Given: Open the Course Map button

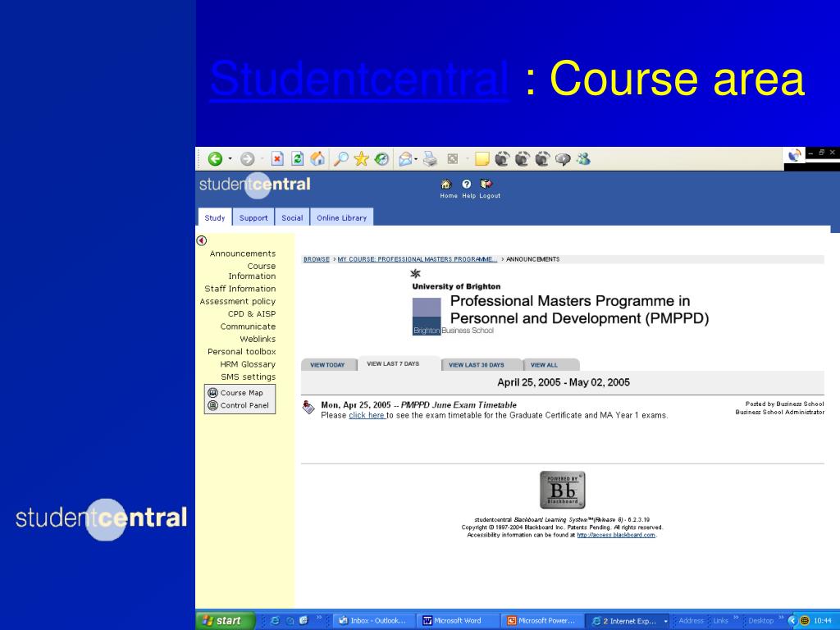Looking at the screenshot, I should pos(235,393).
